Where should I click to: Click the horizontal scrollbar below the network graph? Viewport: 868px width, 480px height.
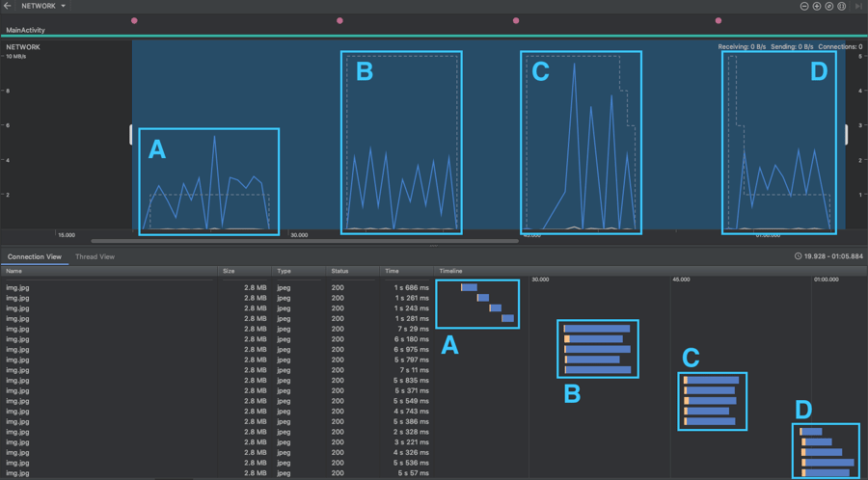304,241
